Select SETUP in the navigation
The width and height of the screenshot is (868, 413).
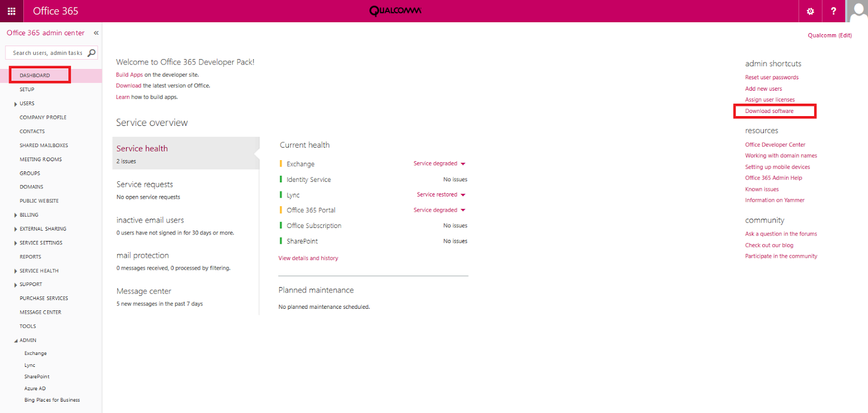[x=27, y=90]
